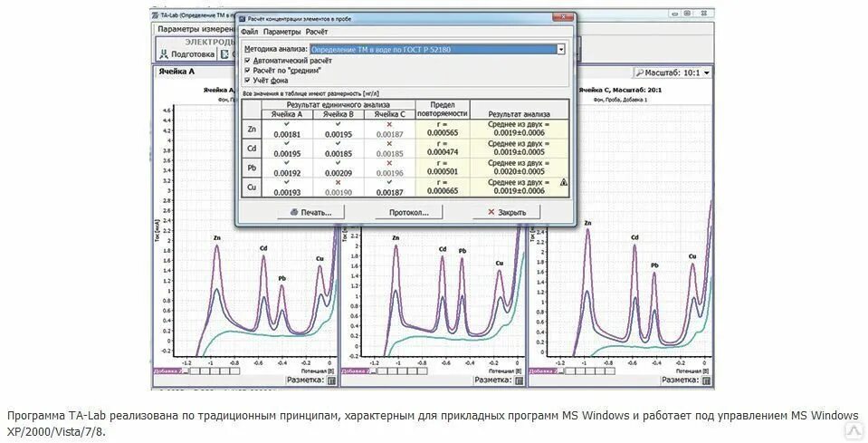This screenshot has height=443, width=868.
Task: Click the Zn peak label on Ячейка C chart
Action: pos(587,223)
